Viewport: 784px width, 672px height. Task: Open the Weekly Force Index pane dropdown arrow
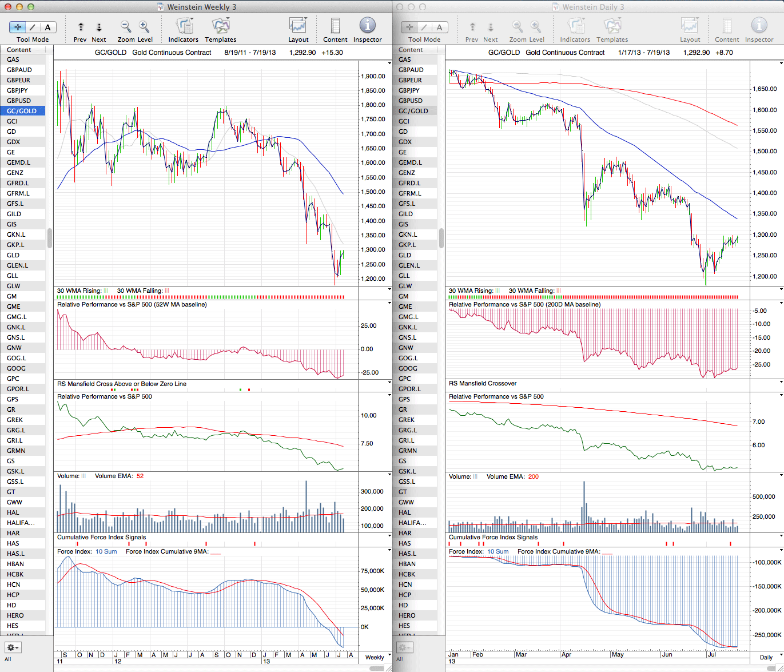pos(389,551)
